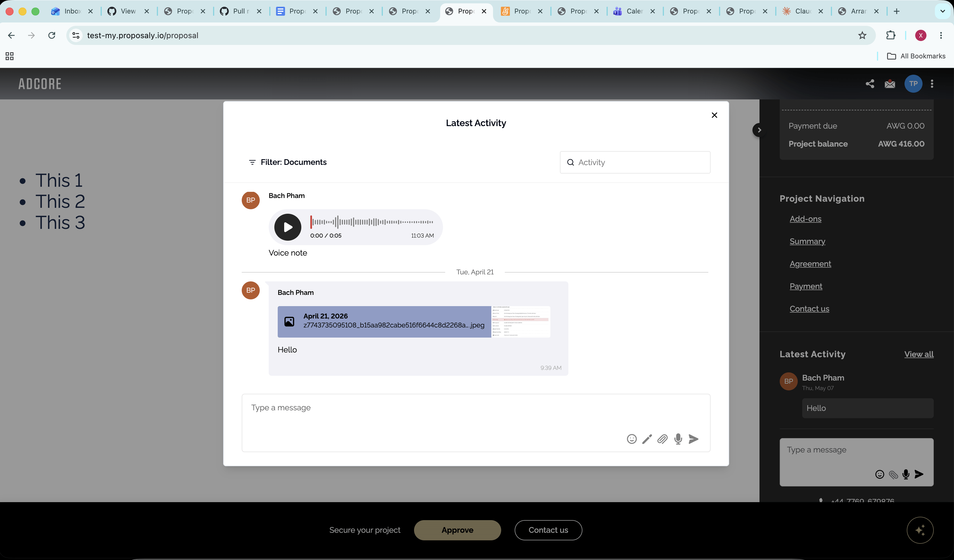Send the message in the sidebar composer
This screenshot has width=954, height=560.
click(919, 475)
